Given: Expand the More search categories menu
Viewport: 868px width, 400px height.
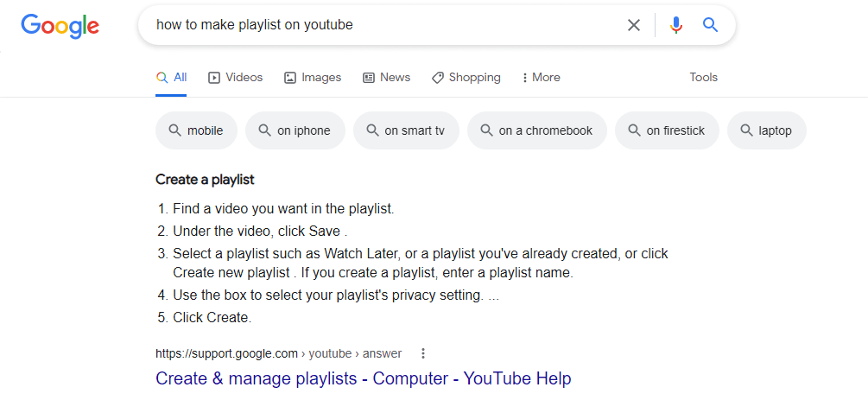Looking at the screenshot, I should click(541, 78).
